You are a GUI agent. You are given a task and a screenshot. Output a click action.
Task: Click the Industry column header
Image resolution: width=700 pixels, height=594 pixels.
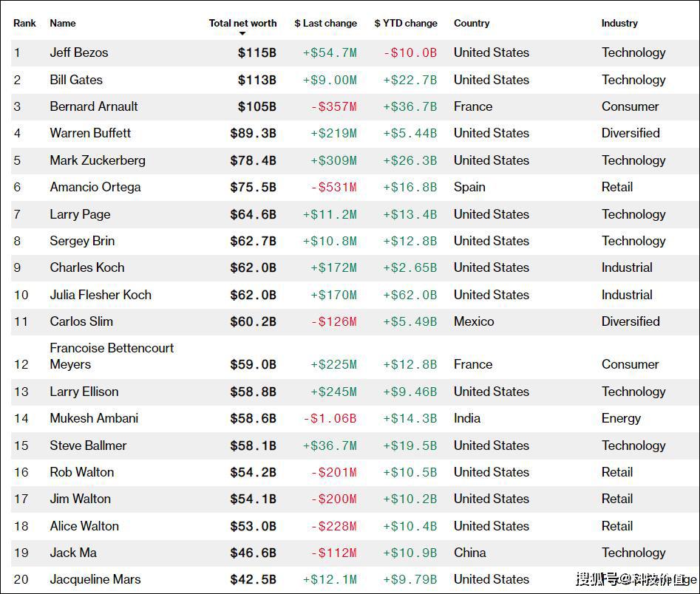619,23
